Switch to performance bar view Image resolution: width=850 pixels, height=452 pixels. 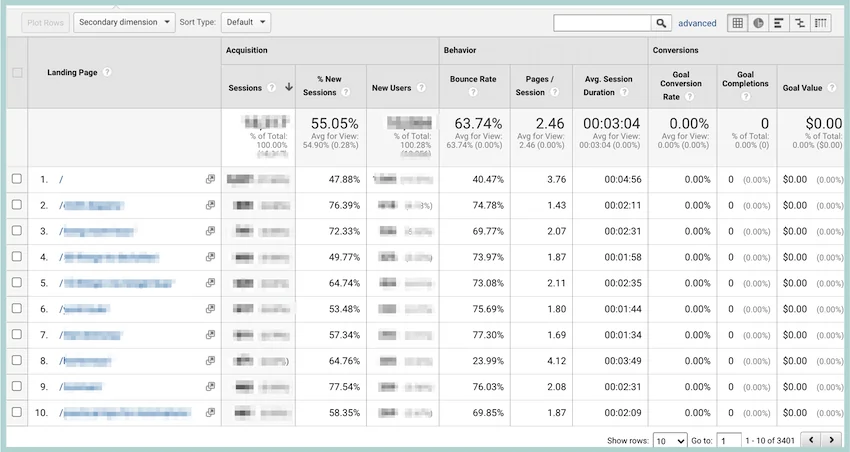778,23
